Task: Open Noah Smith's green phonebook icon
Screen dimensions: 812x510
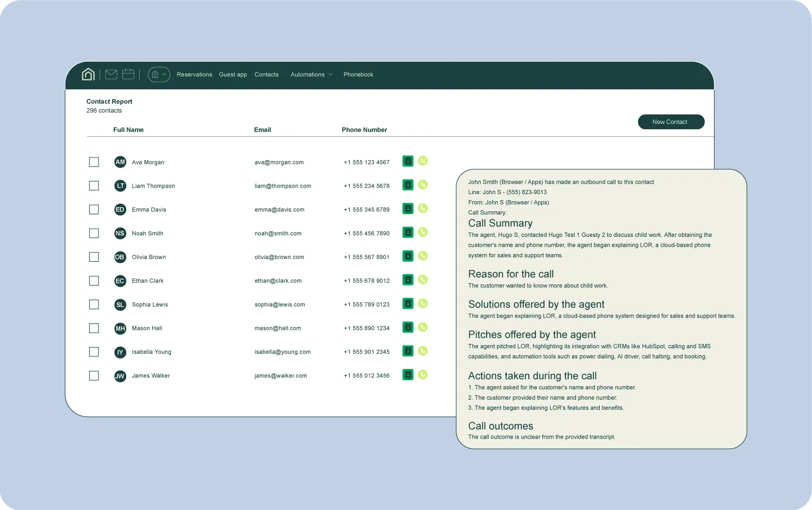Action: click(408, 233)
